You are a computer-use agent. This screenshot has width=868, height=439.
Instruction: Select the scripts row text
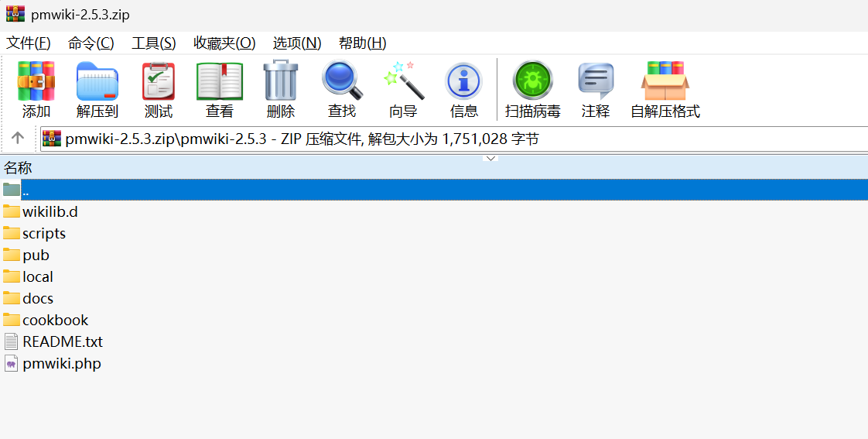coord(44,233)
